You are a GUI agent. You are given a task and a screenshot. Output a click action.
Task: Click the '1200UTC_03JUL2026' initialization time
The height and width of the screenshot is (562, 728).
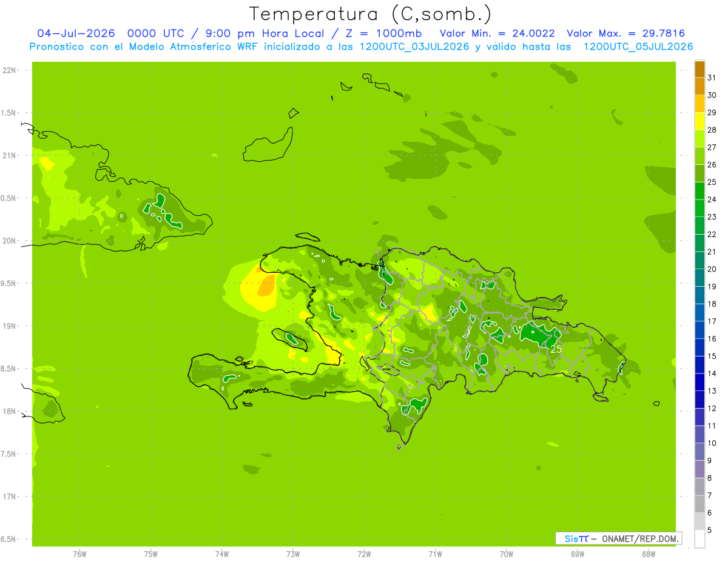tap(414, 47)
